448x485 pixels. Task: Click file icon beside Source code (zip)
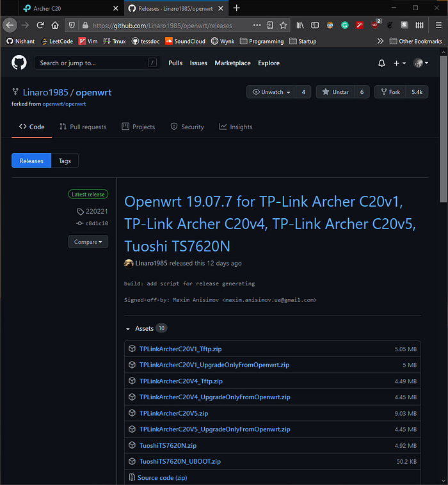pos(132,477)
